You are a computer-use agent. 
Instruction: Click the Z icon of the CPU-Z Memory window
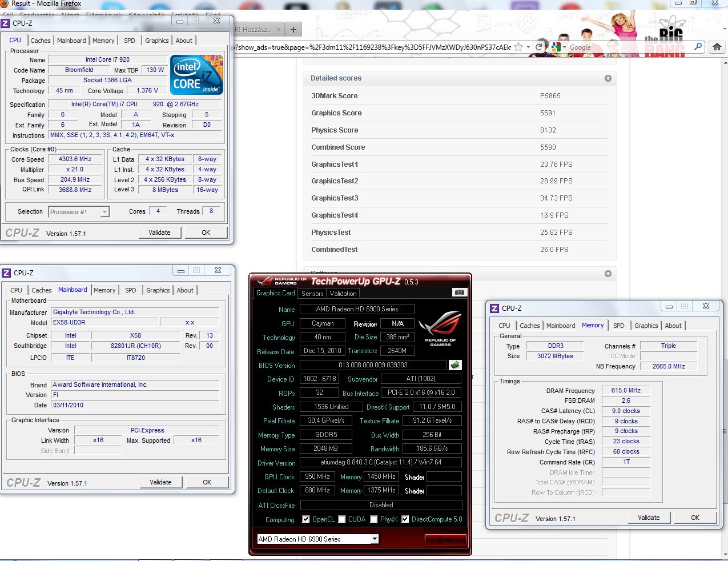(x=494, y=308)
